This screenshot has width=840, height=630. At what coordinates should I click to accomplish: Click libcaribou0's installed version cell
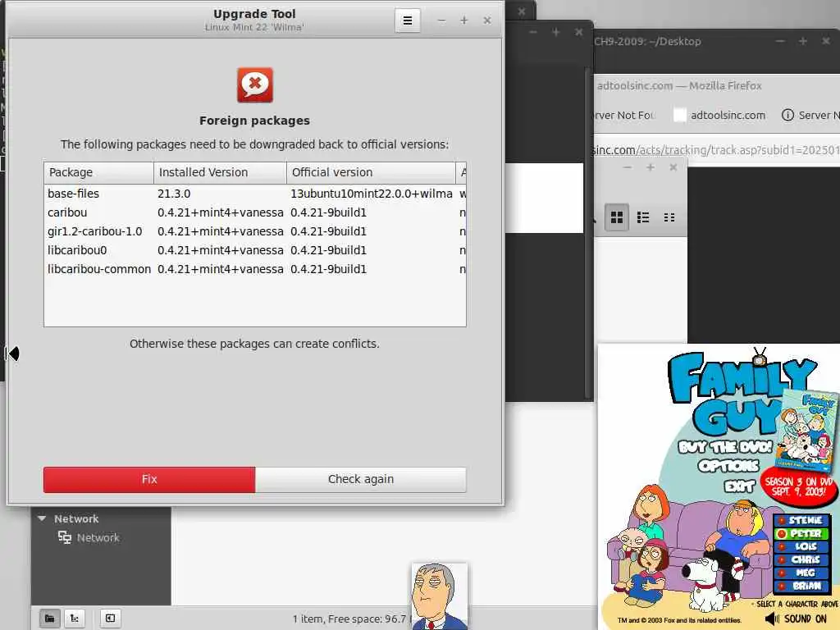(220, 250)
